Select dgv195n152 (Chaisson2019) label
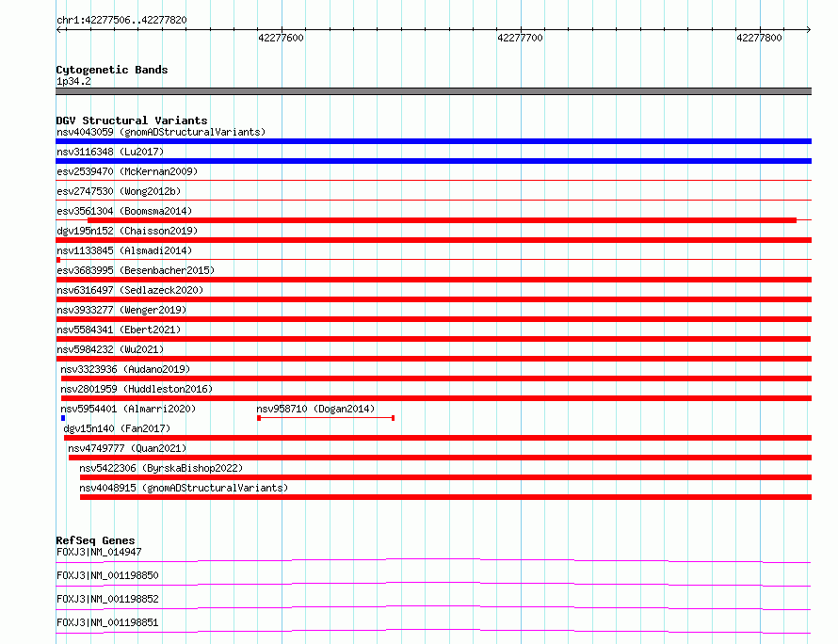This screenshot has width=838, height=644. (x=127, y=231)
